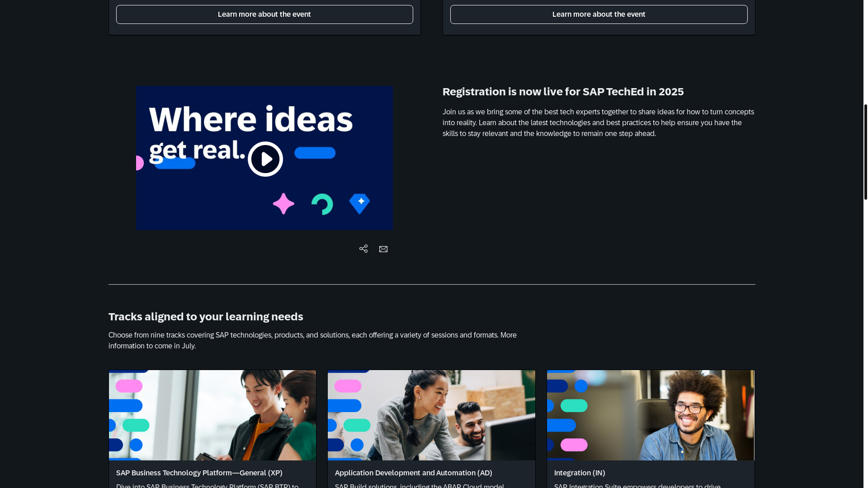Click the Tracks aligned to your learning needs heading
The image size is (868, 488).
(206, 317)
